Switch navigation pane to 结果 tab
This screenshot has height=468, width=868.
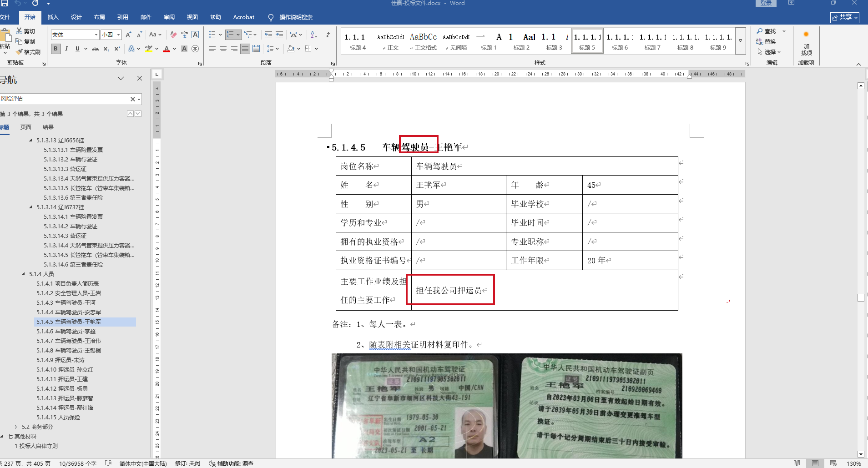click(48, 127)
